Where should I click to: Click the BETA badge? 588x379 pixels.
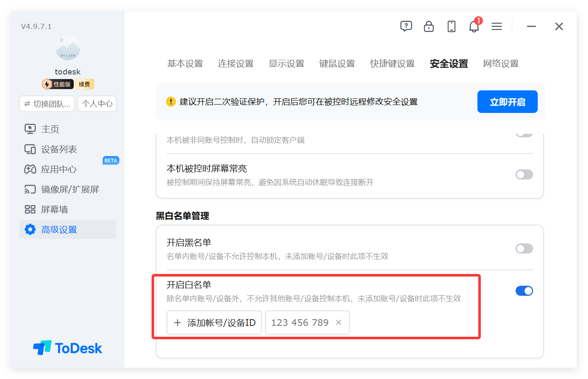(111, 161)
